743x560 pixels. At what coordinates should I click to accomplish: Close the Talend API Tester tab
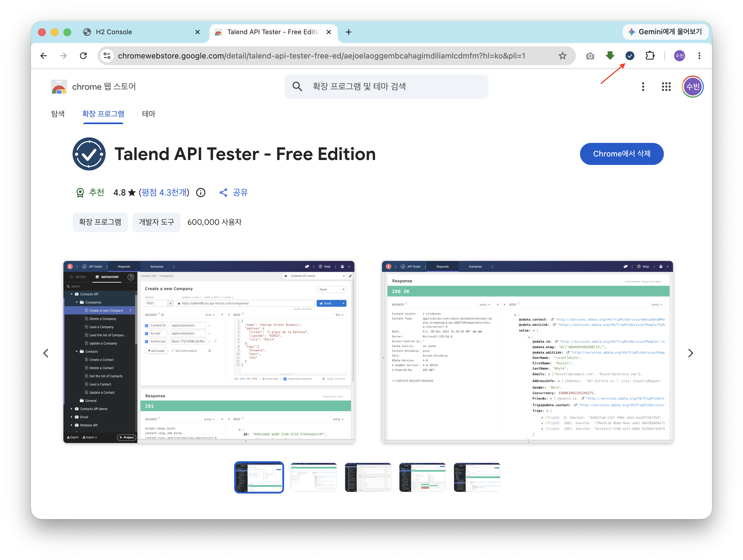[329, 32]
